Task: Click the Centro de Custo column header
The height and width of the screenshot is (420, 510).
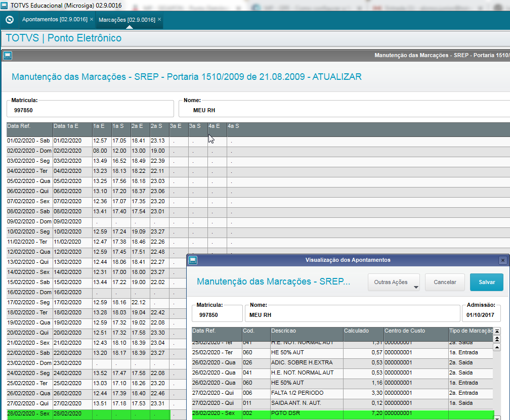Action: click(x=416, y=334)
